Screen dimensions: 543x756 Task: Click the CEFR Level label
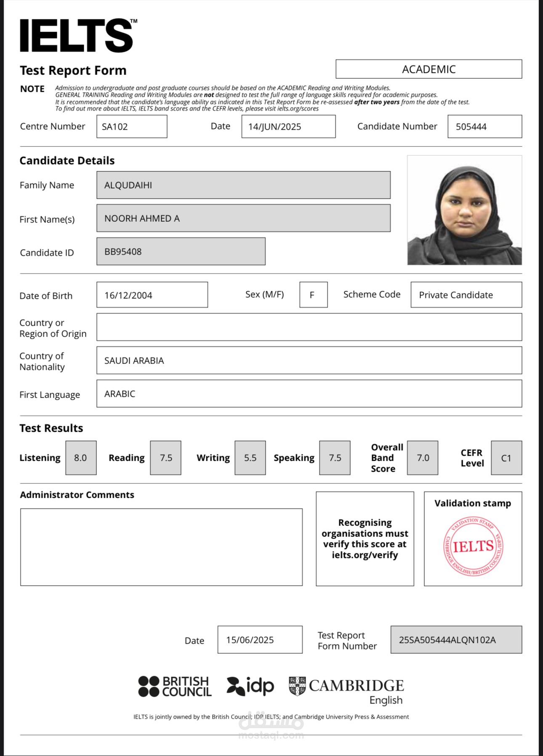[472, 458]
